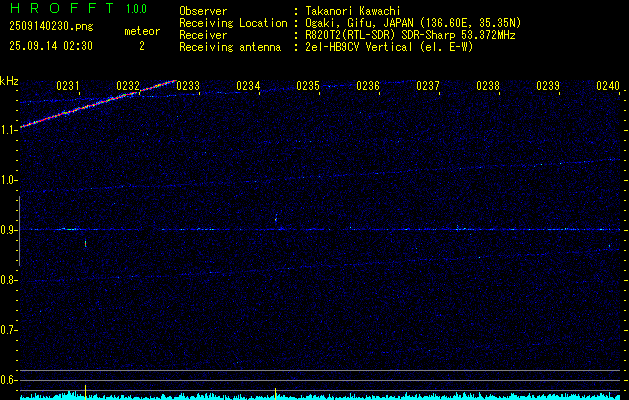Click the HROFFT title text
This screenshot has height=400, width=629.
coord(62,8)
